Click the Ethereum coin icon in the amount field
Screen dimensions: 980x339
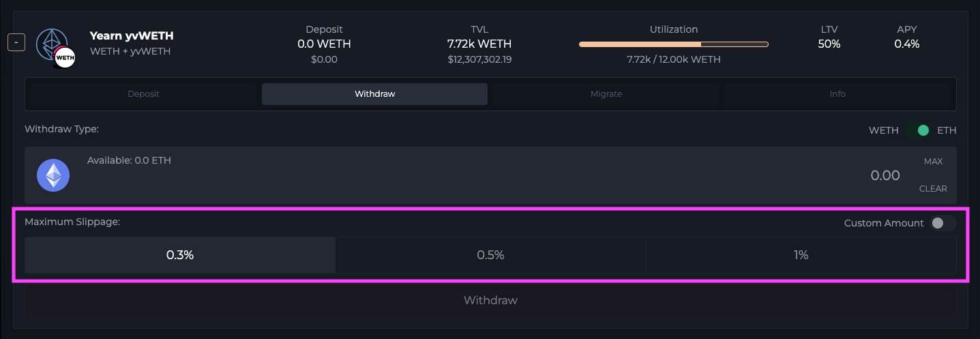53,175
